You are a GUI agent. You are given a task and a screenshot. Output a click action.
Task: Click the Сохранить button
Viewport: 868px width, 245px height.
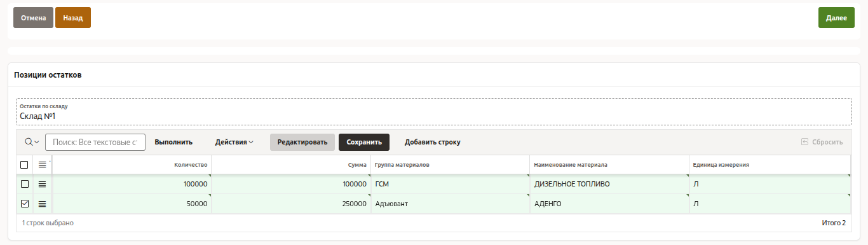coord(364,142)
